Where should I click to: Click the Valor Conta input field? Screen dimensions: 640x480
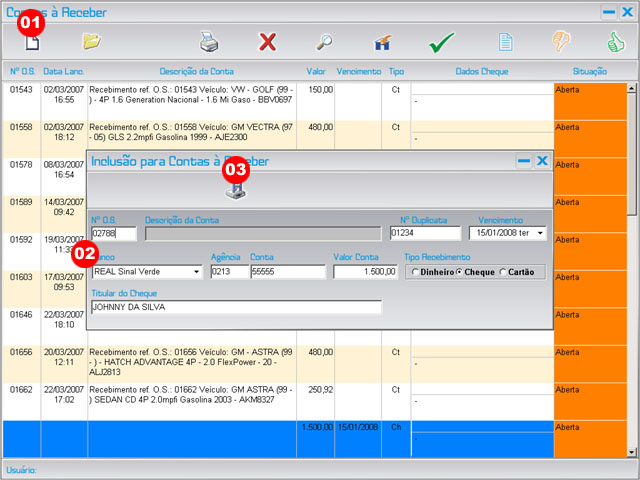point(365,272)
